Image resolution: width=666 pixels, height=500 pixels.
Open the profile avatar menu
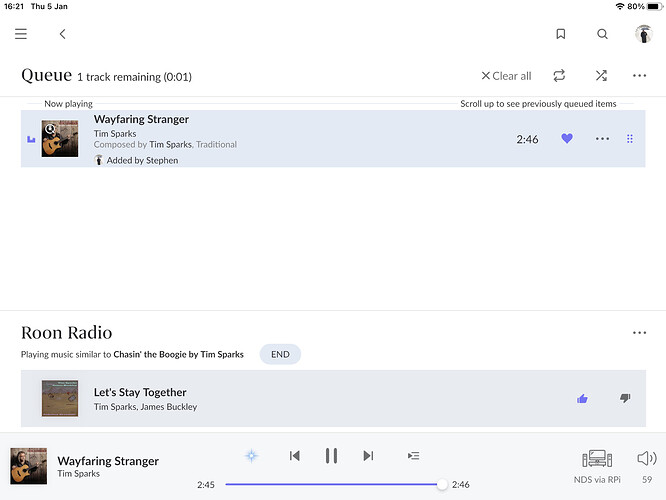point(643,34)
